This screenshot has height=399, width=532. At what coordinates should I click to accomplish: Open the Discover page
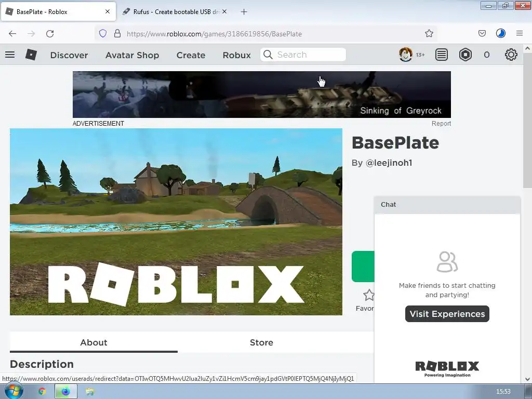coord(69,55)
